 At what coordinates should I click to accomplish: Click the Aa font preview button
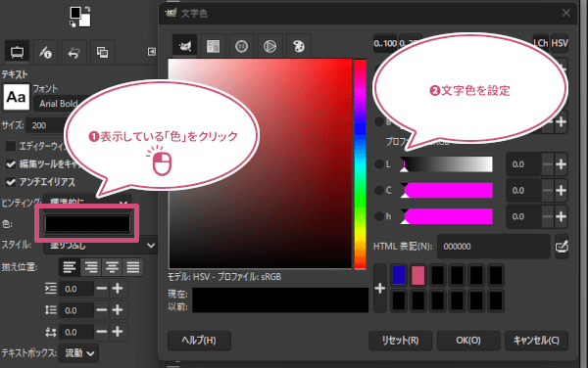point(16,97)
